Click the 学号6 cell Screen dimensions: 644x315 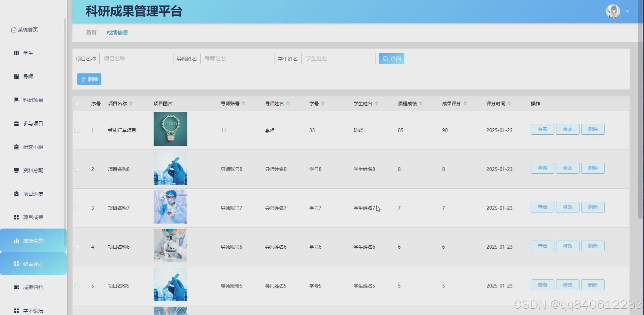pyautogui.click(x=315, y=247)
